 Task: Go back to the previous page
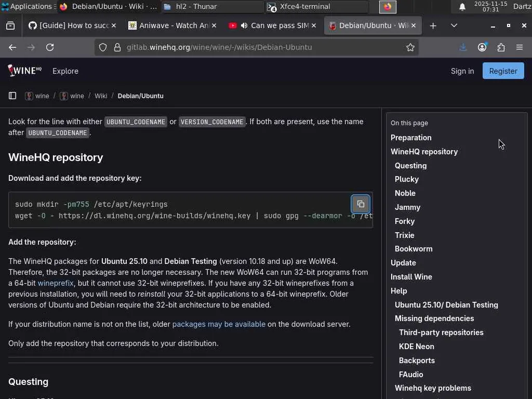pyautogui.click(x=12, y=47)
